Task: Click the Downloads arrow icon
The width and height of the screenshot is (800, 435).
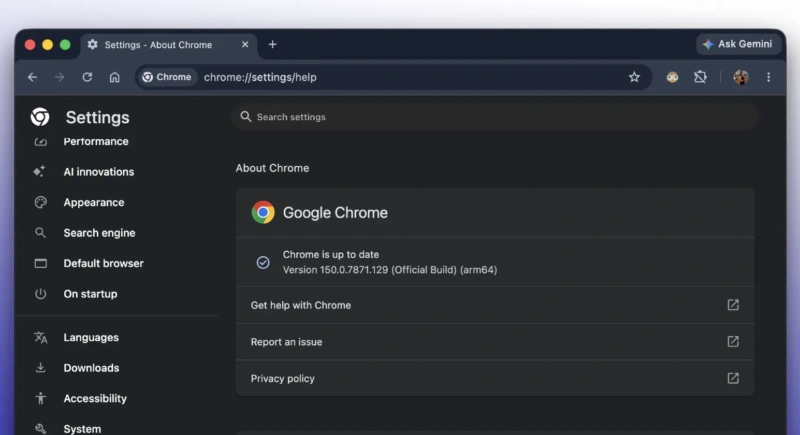Action: [x=40, y=368]
